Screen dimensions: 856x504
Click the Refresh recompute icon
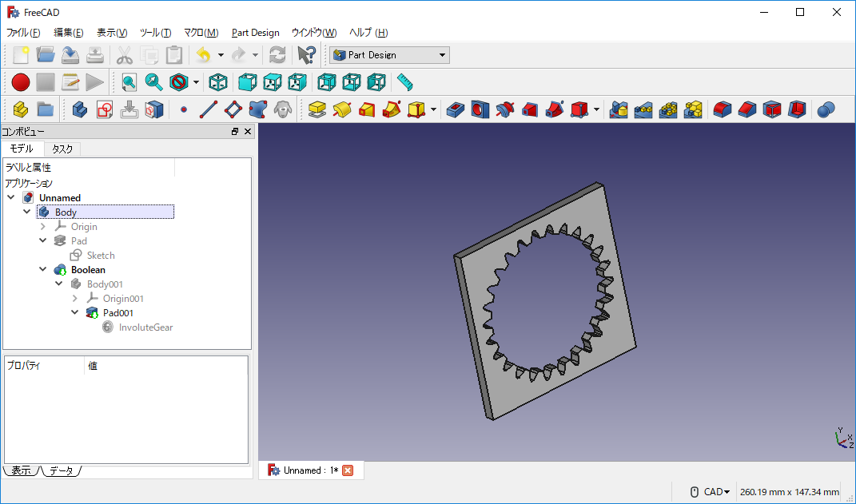(x=277, y=55)
